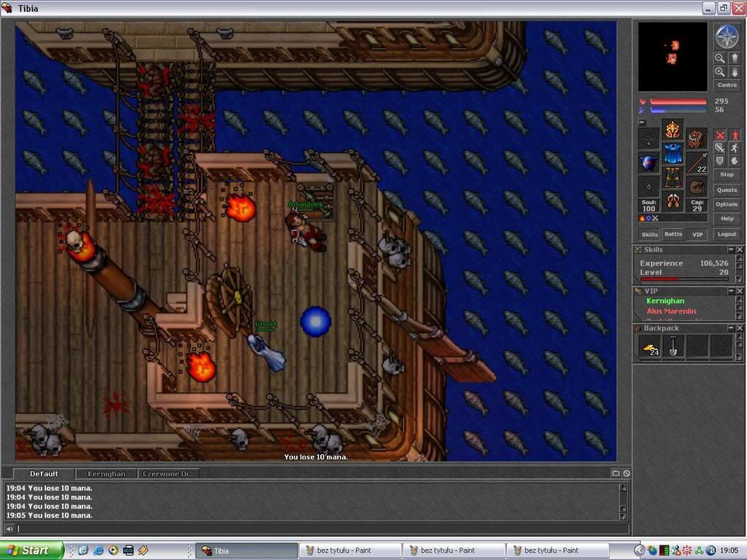Viewport: 747px width, 560px height.
Task: Open the Windows Start menu
Action: point(31,551)
